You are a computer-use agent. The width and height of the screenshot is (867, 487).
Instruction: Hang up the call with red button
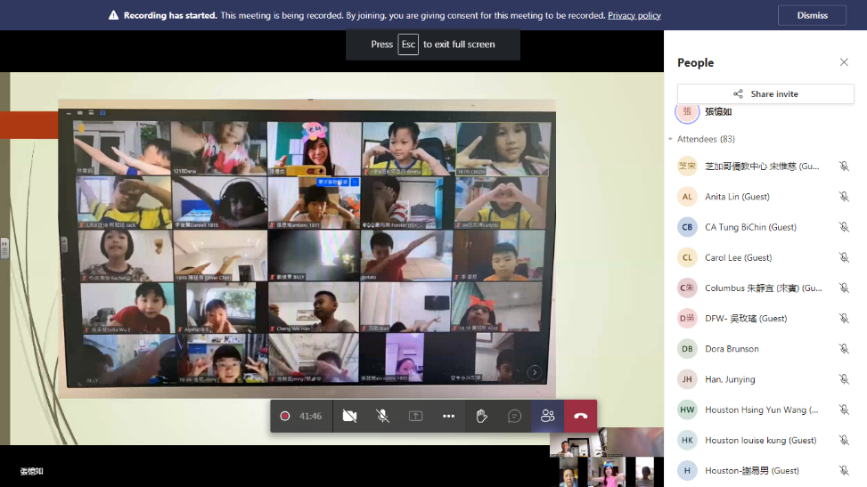(x=580, y=416)
